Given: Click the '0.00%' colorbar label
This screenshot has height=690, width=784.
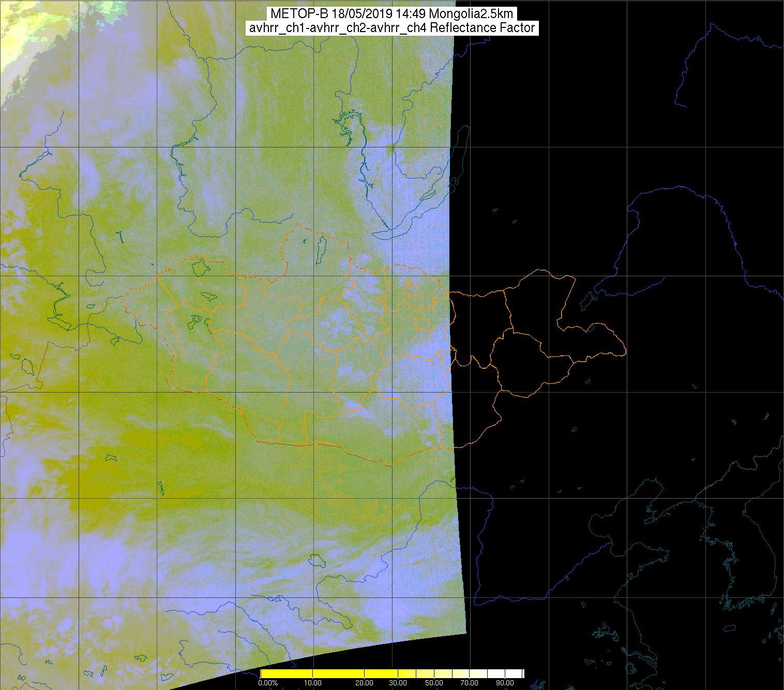Looking at the screenshot, I should [x=268, y=683].
